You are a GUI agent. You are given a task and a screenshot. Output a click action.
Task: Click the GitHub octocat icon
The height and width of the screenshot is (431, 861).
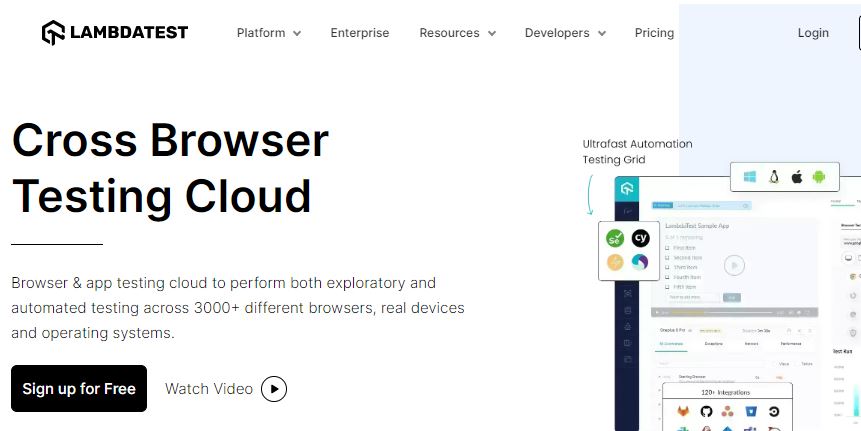pos(706,411)
